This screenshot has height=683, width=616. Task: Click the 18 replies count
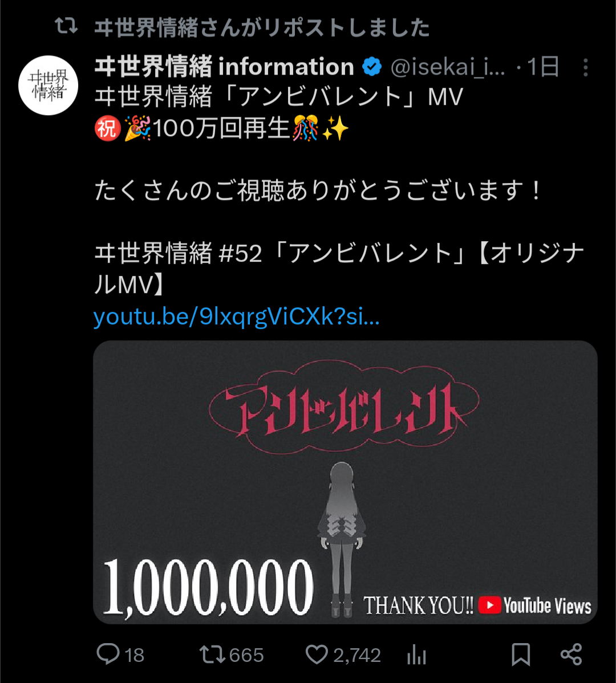pyautogui.click(x=134, y=655)
